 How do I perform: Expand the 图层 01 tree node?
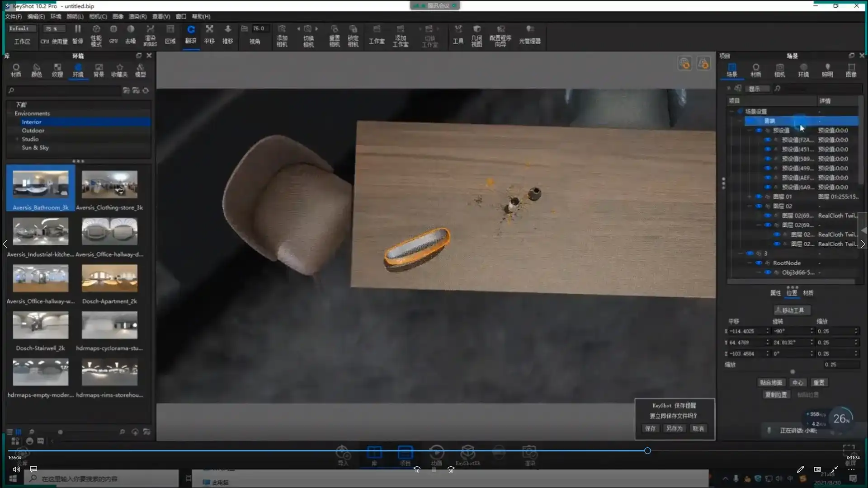750,197
